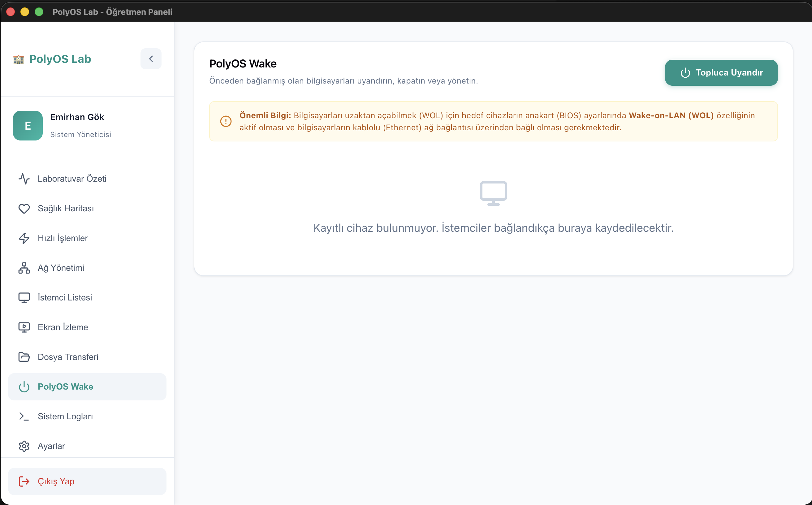This screenshot has width=812, height=505.
Task: Click the PolyOS Lab title text
Action: [60, 59]
